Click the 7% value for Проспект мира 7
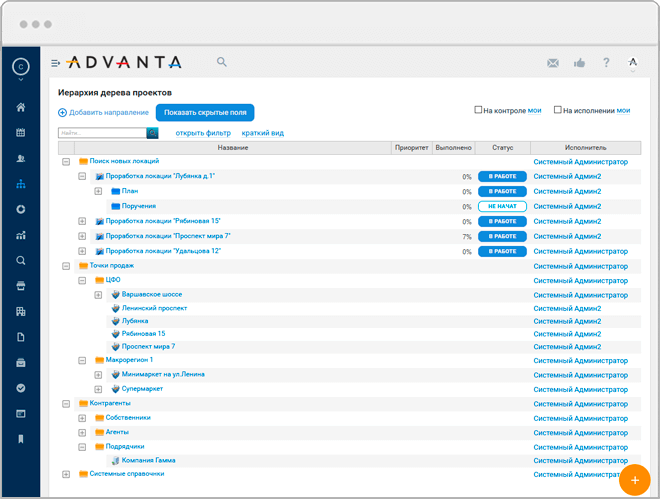 (x=467, y=237)
